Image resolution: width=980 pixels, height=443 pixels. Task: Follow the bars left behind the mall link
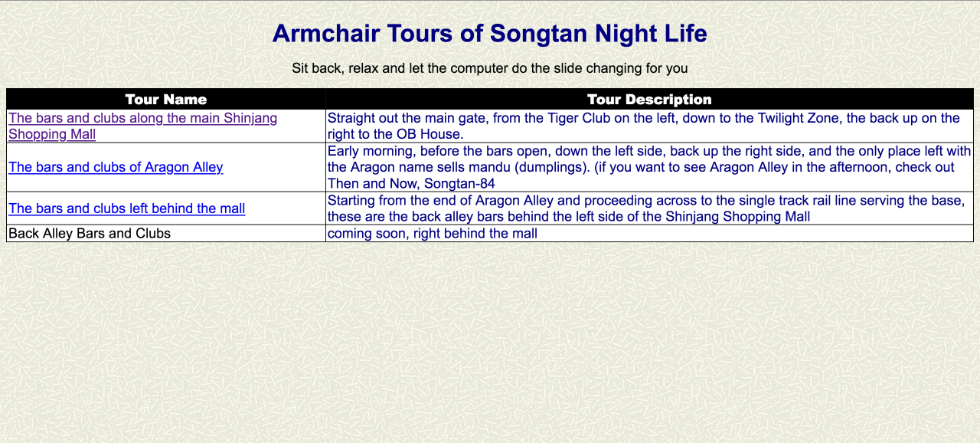[x=126, y=208]
